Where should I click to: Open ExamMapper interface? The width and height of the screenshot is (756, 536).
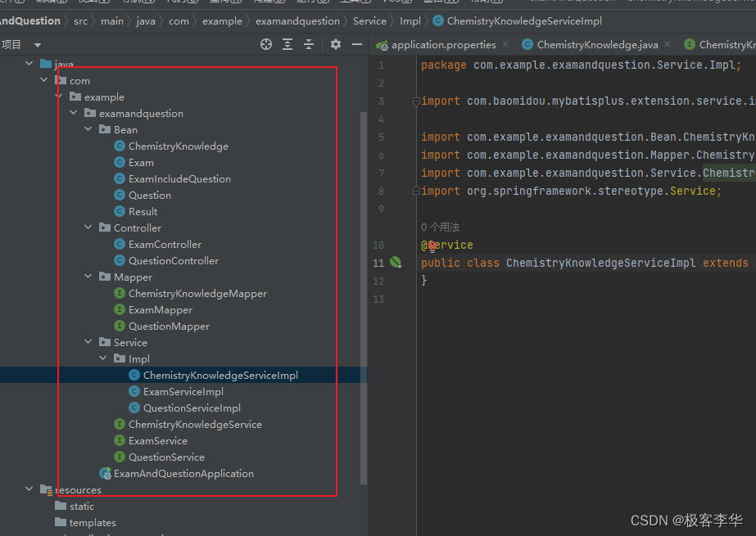pyautogui.click(x=161, y=310)
